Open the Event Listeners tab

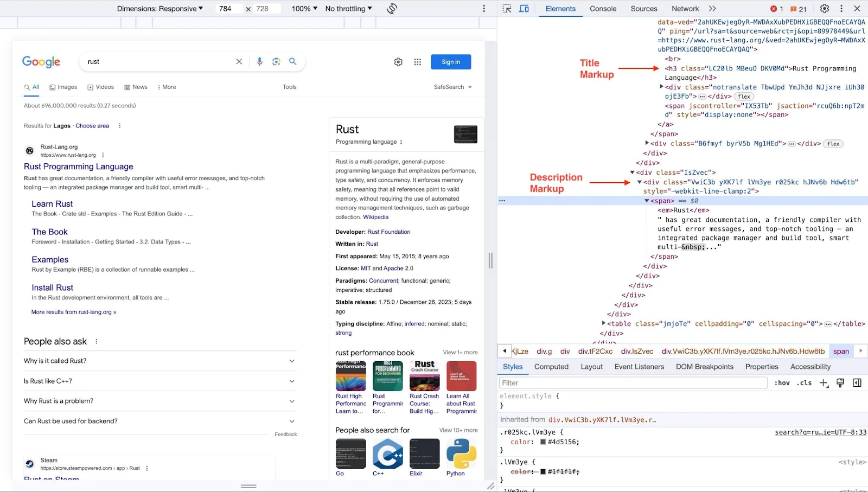(x=639, y=367)
